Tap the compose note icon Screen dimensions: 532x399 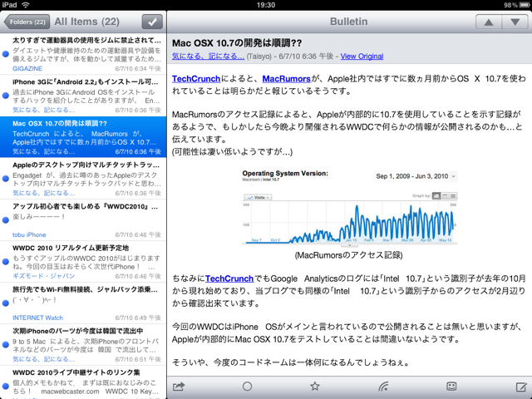(520, 387)
